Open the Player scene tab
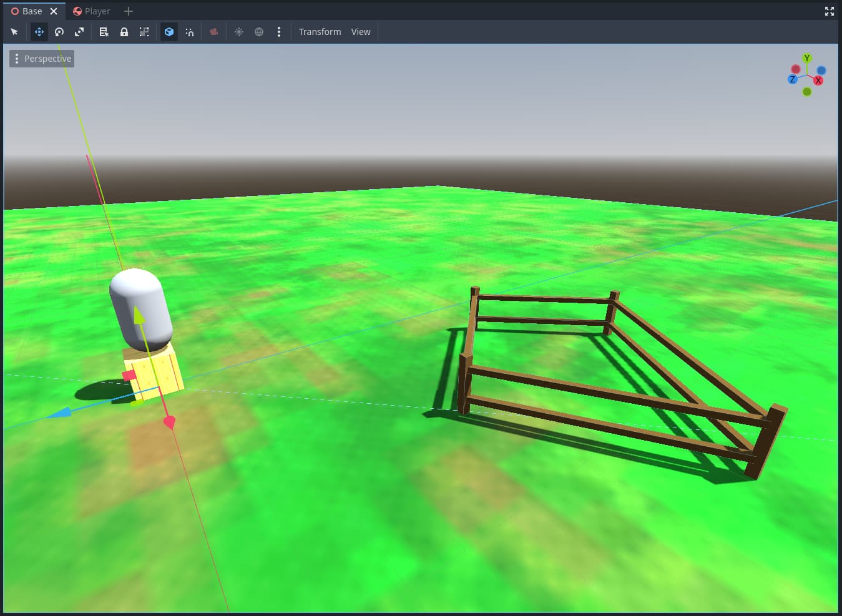 [x=91, y=11]
